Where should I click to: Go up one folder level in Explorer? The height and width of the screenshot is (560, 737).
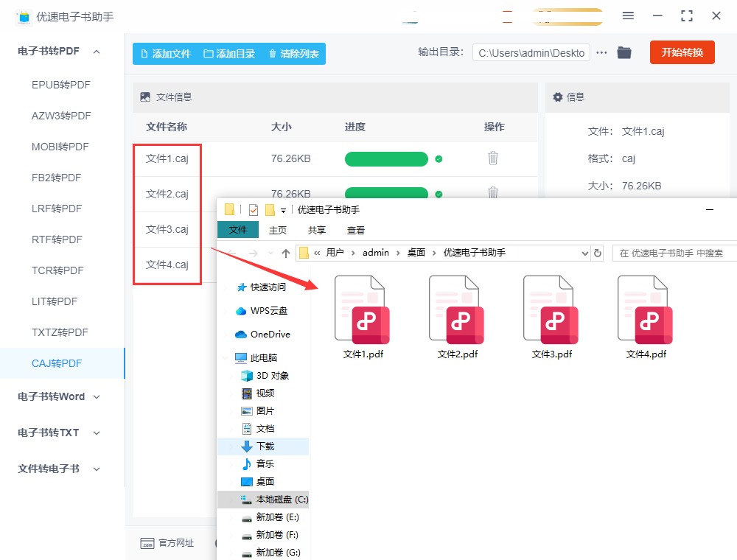pos(286,253)
